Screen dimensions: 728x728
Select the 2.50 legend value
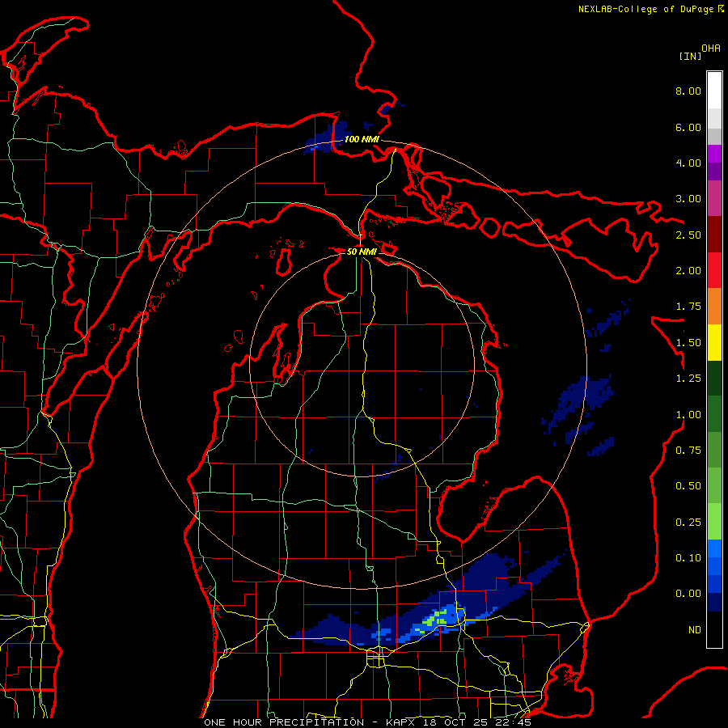coord(688,235)
